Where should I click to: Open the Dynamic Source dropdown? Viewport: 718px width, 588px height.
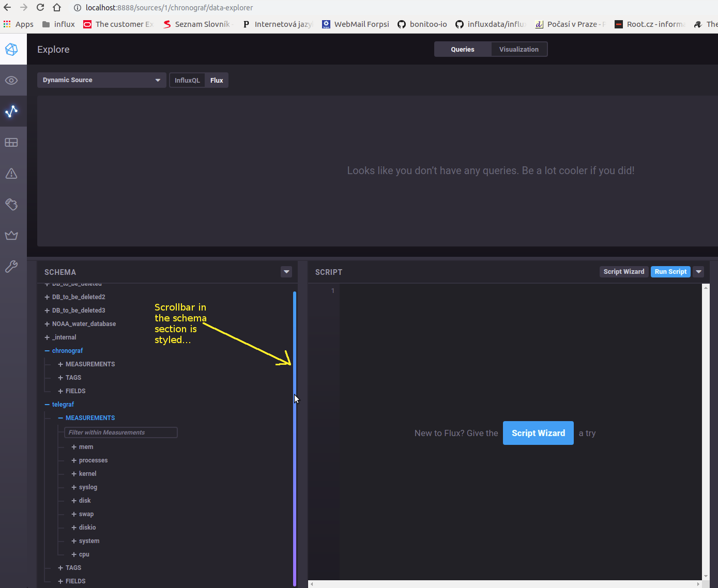point(101,80)
